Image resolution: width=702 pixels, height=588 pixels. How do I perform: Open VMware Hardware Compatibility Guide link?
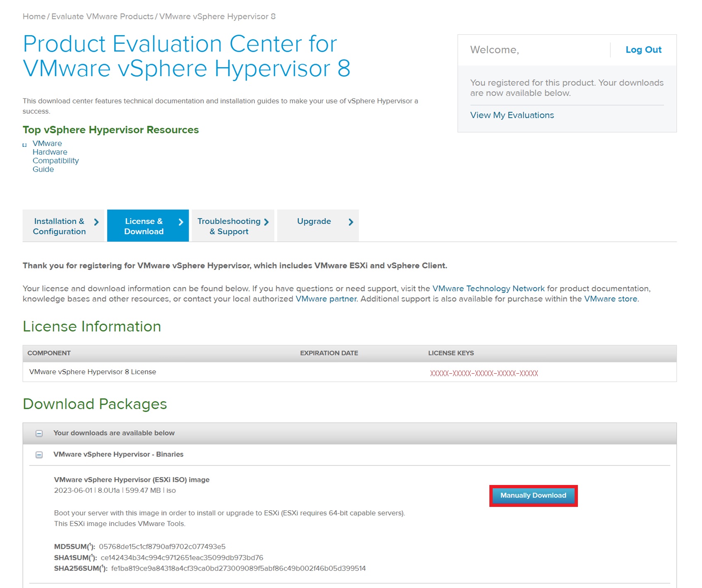point(55,156)
